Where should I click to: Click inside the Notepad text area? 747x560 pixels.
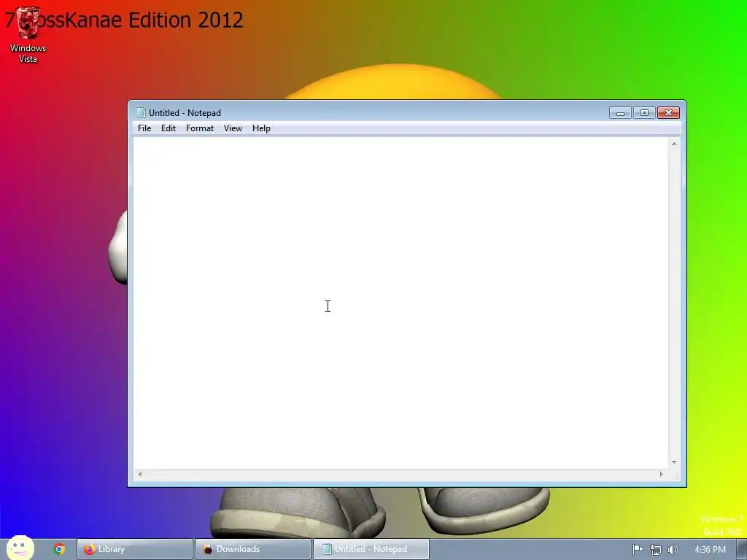coord(400,303)
